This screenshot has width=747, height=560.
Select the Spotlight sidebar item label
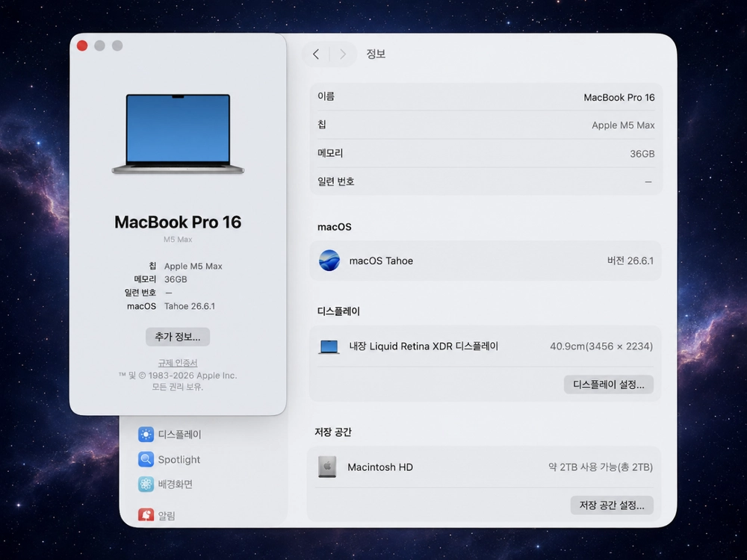179,459
